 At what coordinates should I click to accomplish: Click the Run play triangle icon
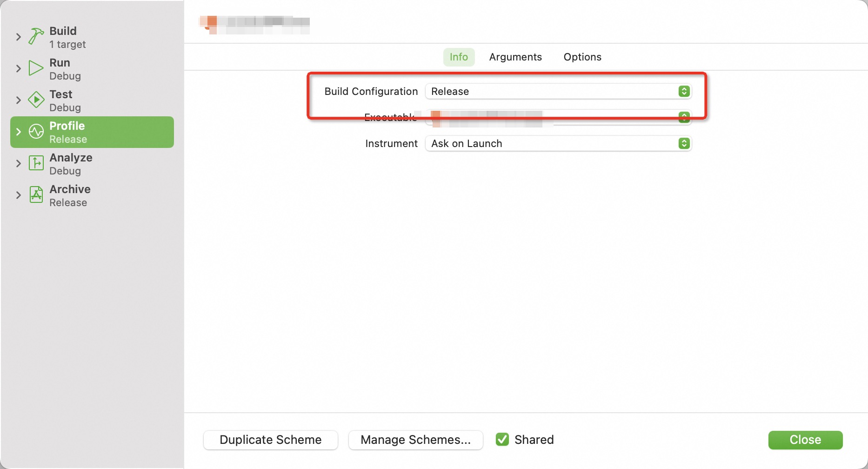pyautogui.click(x=36, y=68)
